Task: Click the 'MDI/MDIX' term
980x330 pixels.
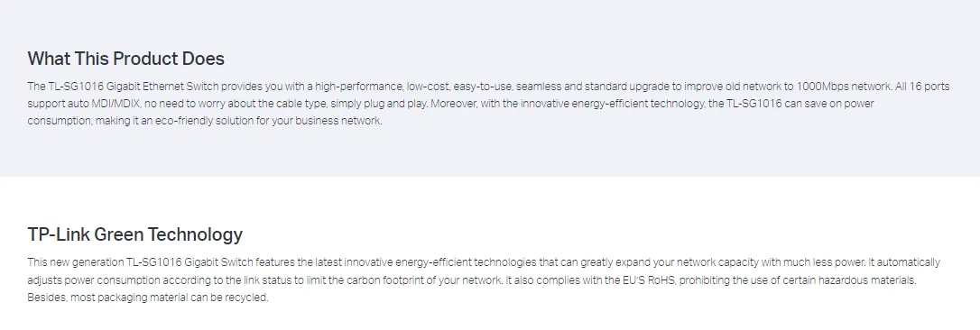Action: coord(115,104)
